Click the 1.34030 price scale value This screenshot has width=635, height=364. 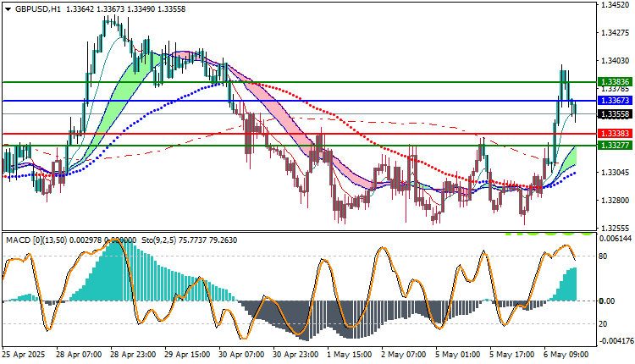tap(616, 60)
